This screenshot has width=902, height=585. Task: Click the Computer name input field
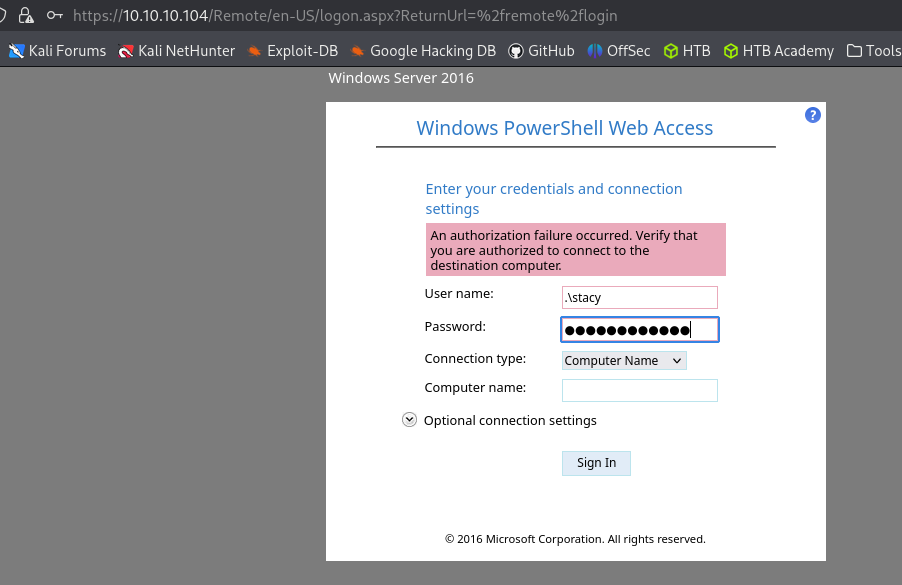pyautogui.click(x=640, y=391)
